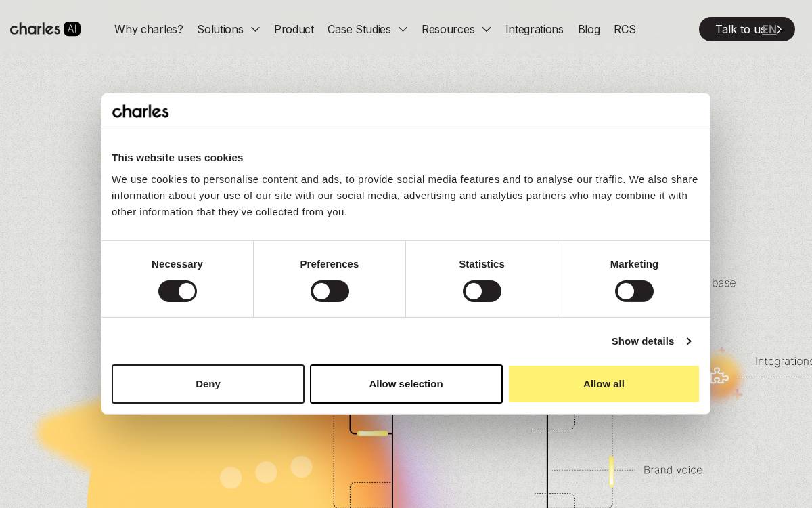
Task: Click the Brand voice label
Action: pos(673,470)
